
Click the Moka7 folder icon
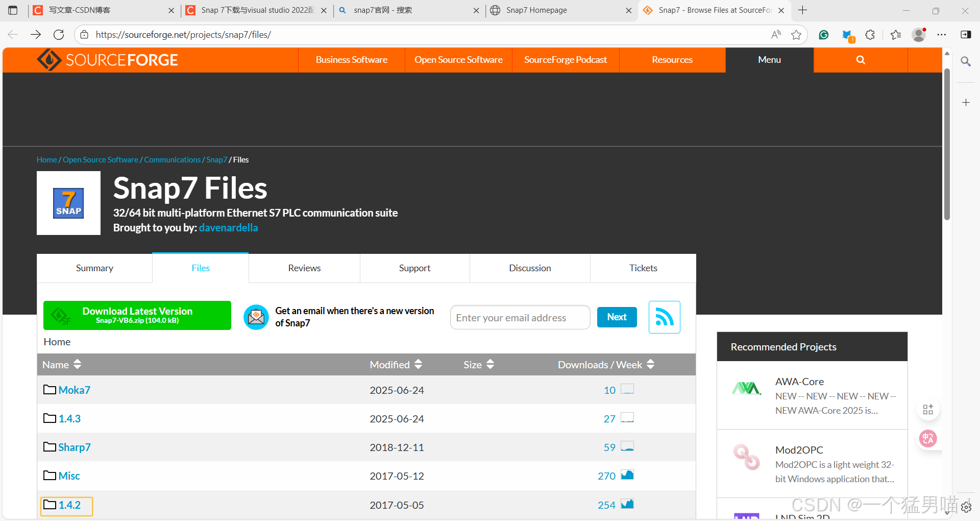tap(50, 390)
